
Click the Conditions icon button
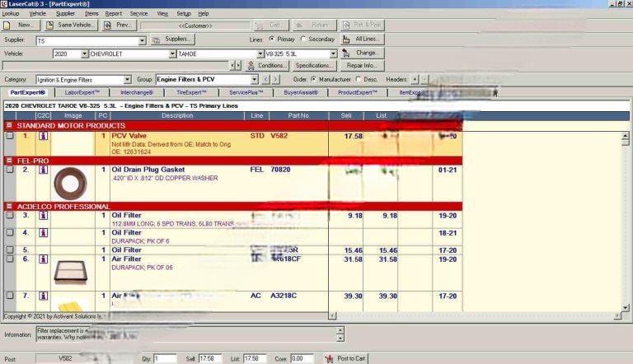point(251,65)
